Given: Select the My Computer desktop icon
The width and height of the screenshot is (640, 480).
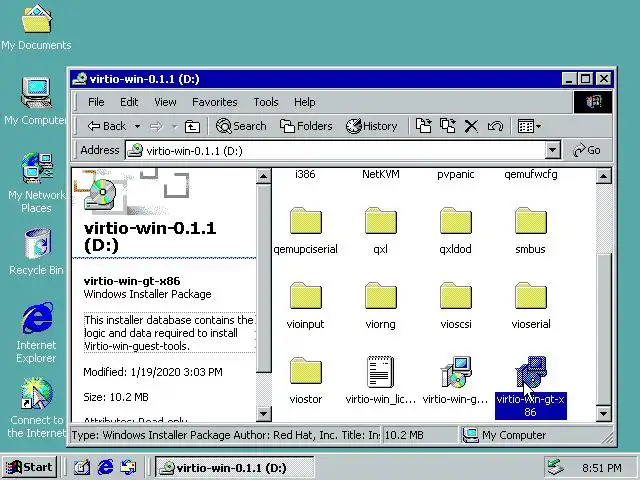Looking at the screenshot, I should pyautogui.click(x=36, y=101).
